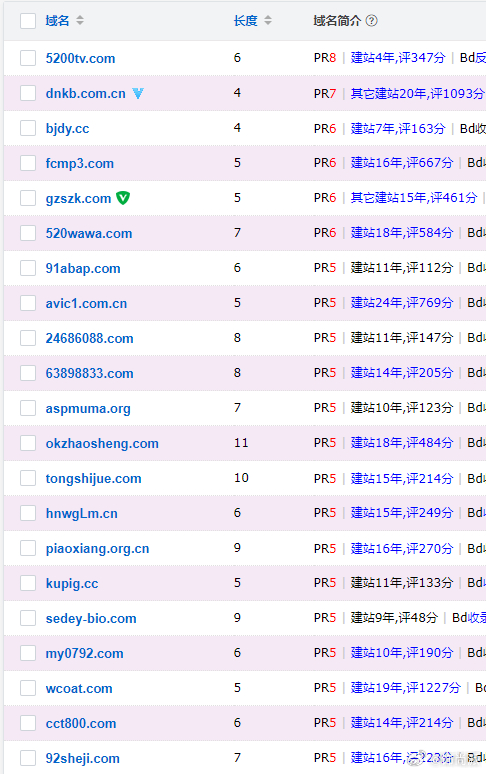Tick the select-all checkbox in the header

tap(28, 21)
